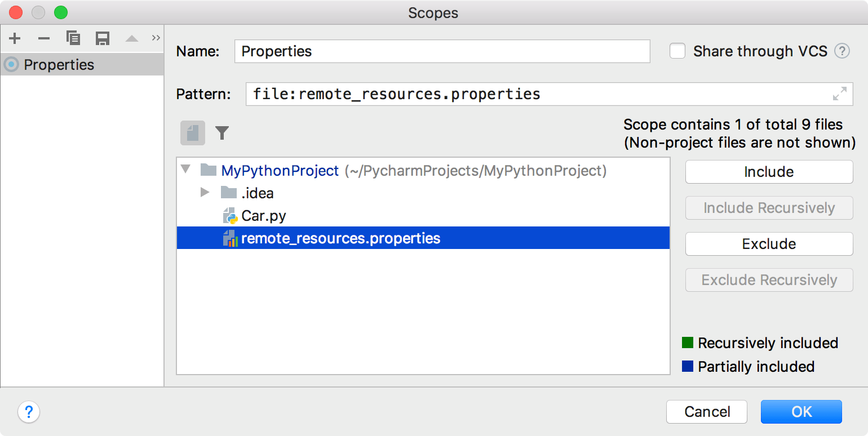Click the Include button

point(769,172)
